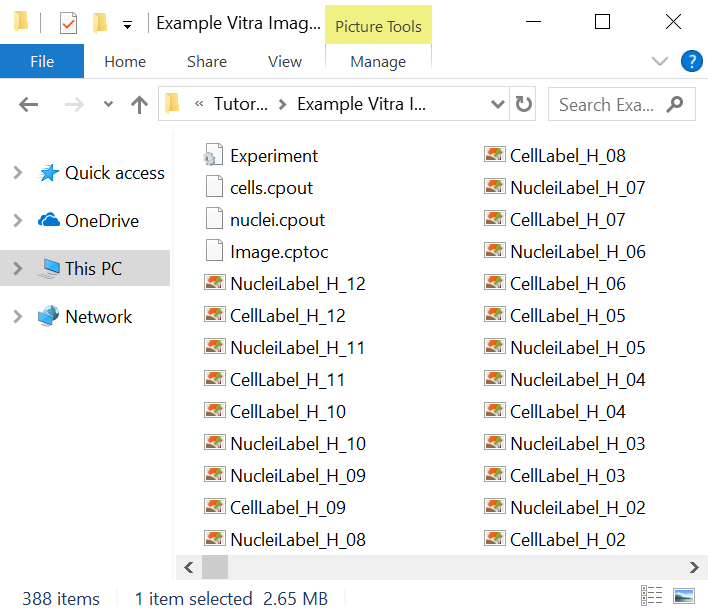Open the address bar history dropdown
Image resolution: width=708 pixels, height=615 pixels.
click(497, 104)
